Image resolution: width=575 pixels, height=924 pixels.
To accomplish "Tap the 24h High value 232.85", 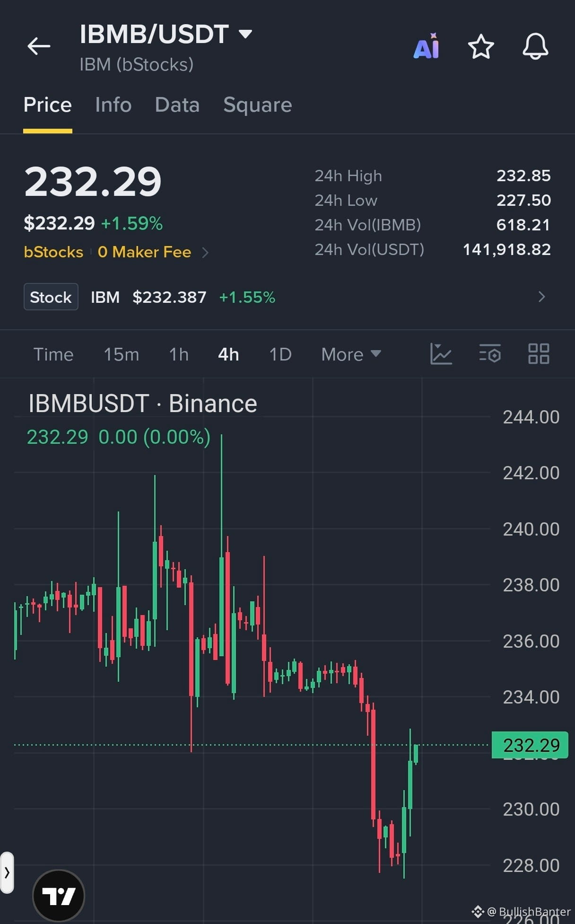I will tap(523, 176).
